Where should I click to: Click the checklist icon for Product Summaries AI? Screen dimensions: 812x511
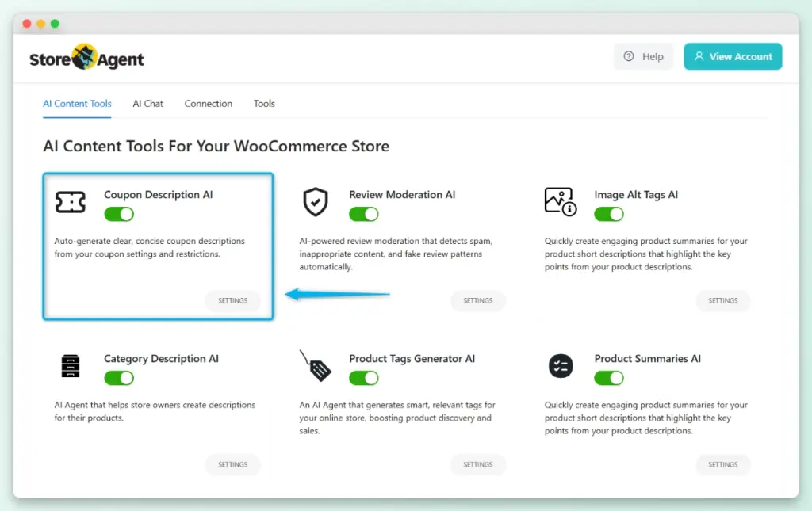(x=560, y=365)
